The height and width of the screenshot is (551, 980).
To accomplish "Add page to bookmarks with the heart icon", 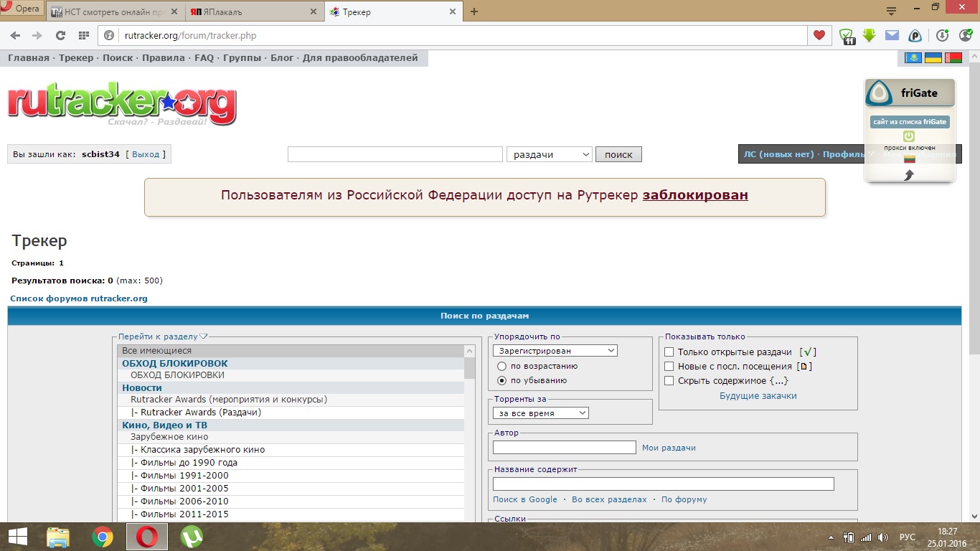I will (x=819, y=35).
